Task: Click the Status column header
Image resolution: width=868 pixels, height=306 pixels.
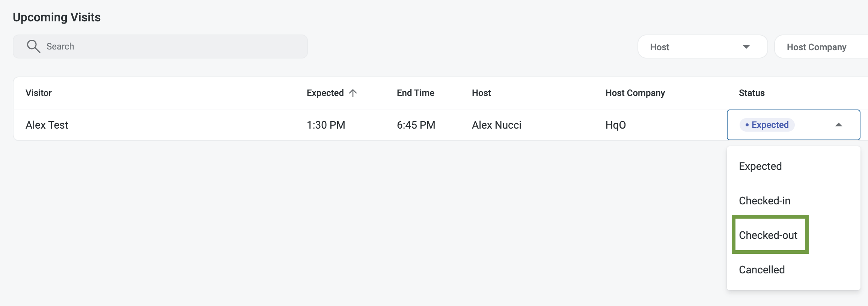Action: [752, 93]
